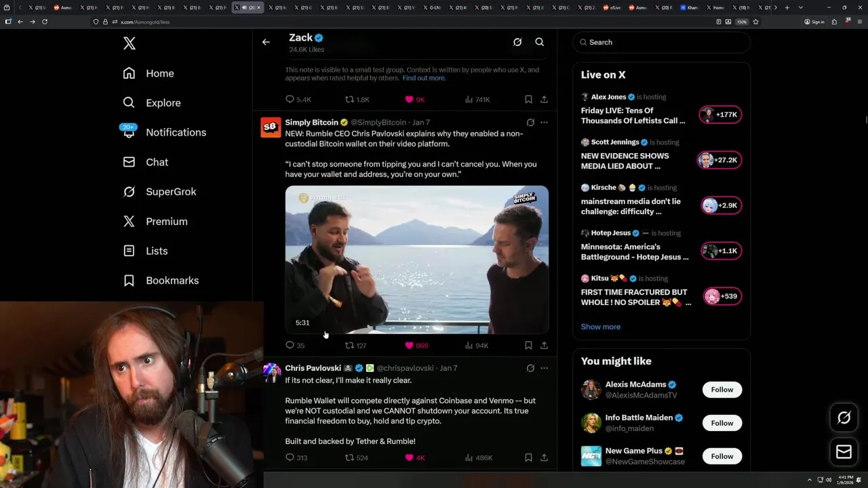This screenshot has height=488, width=868.
Task: Click Simply Bitcoin author name
Action: 311,123
